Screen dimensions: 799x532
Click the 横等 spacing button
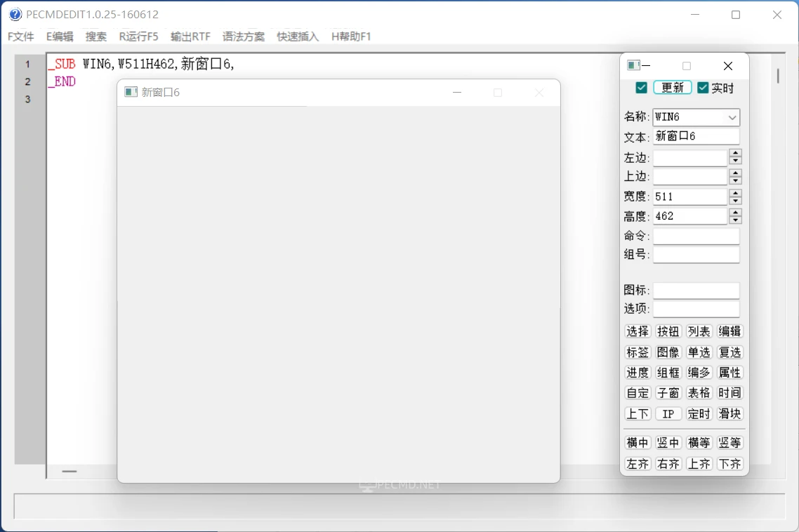pos(699,443)
